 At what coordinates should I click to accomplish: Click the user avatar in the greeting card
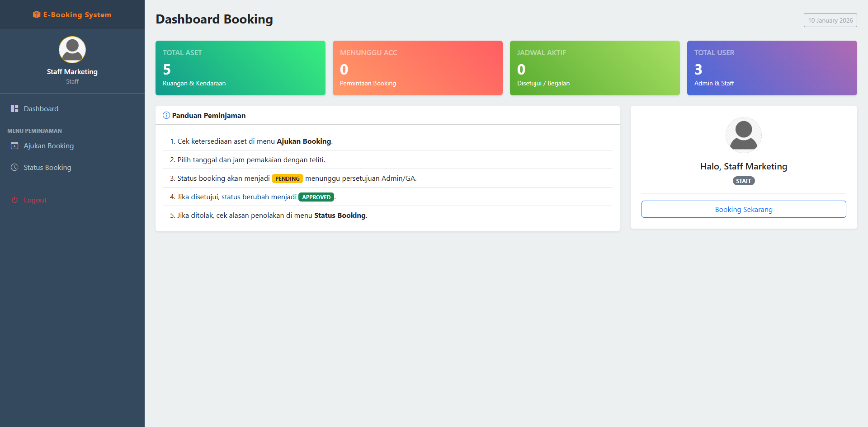point(743,135)
